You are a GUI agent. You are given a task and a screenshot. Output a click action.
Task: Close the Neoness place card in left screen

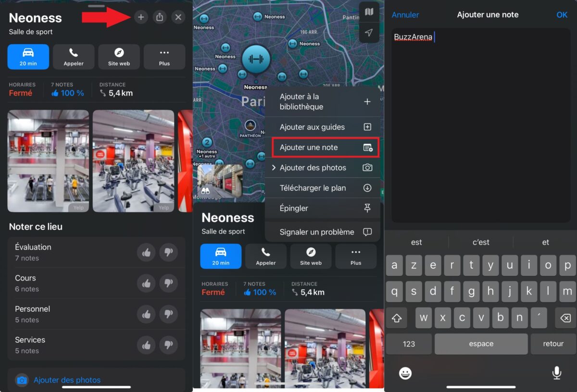point(178,17)
